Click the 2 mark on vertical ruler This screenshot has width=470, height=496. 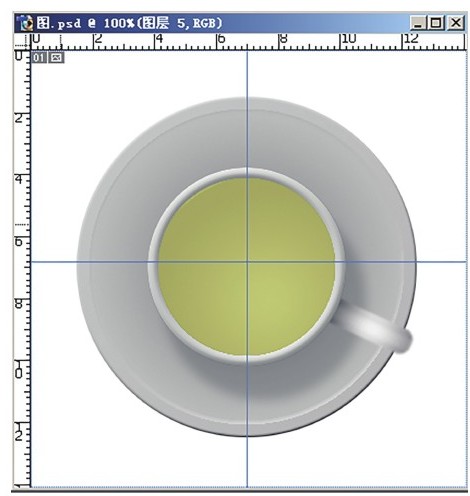pyautogui.click(x=19, y=118)
